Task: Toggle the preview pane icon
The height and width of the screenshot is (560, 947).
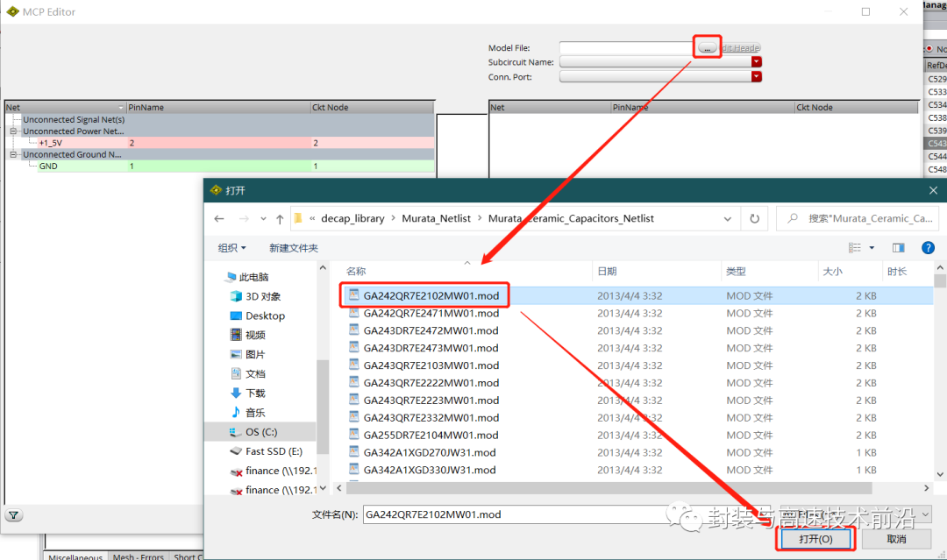Action: pyautogui.click(x=898, y=247)
